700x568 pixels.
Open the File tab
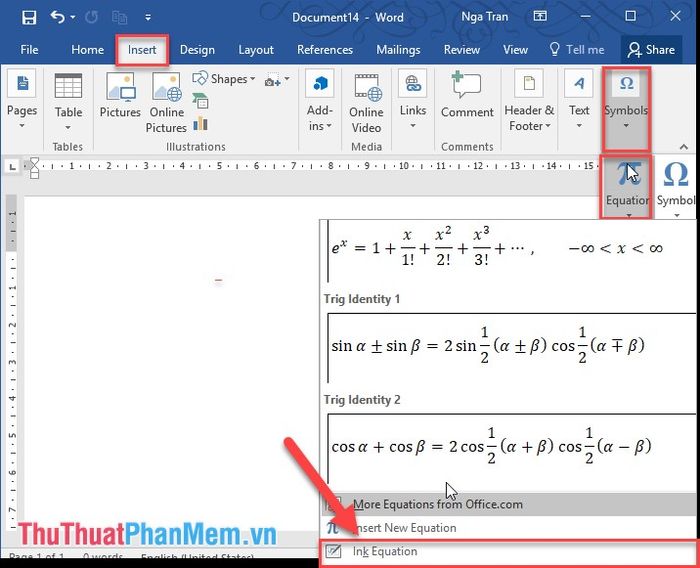[x=29, y=50]
